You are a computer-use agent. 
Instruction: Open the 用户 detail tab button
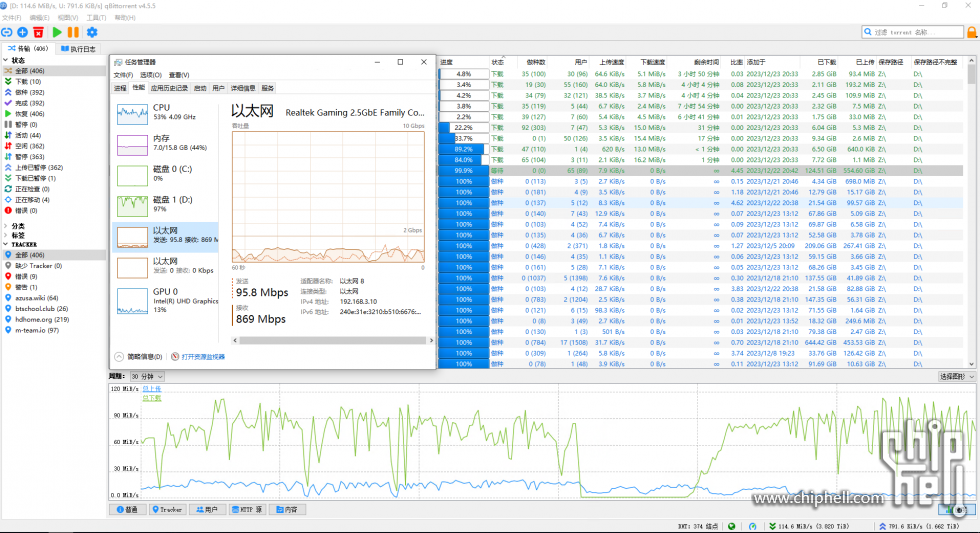tap(207, 510)
